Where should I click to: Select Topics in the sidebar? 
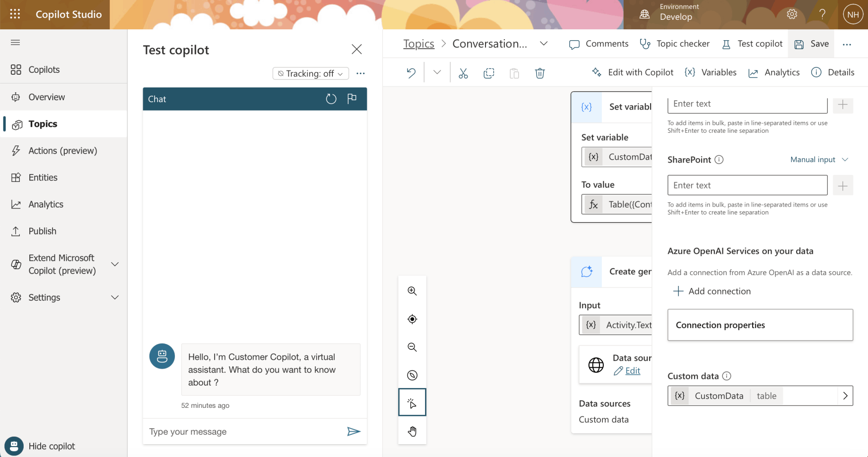click(64, 124)
